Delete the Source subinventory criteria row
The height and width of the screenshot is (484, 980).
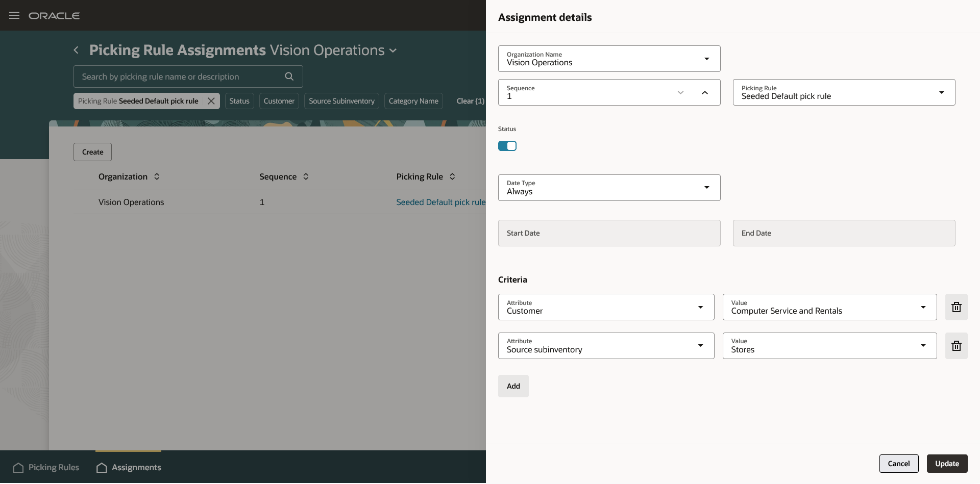click(957, 346)
